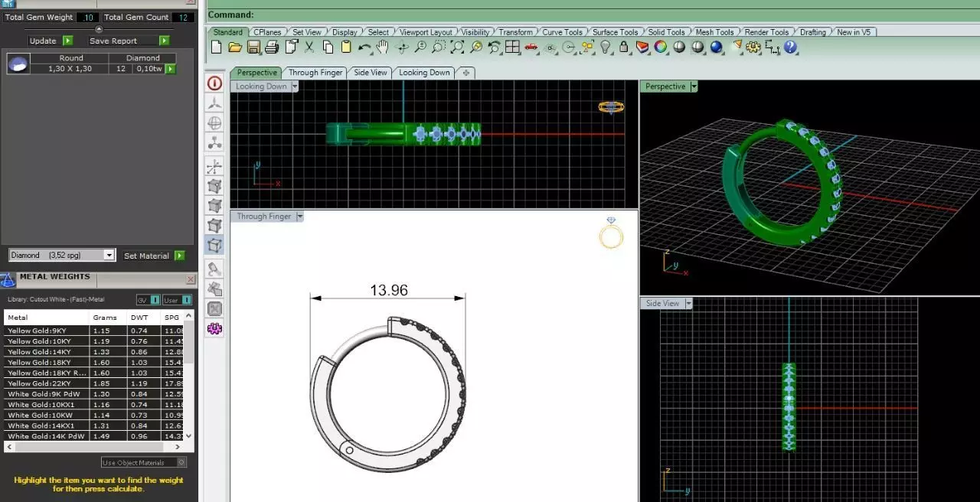The height and width of the screenshot is (502, 980).
Task: Click the Set Material button
Action: (x=154, y=256)
